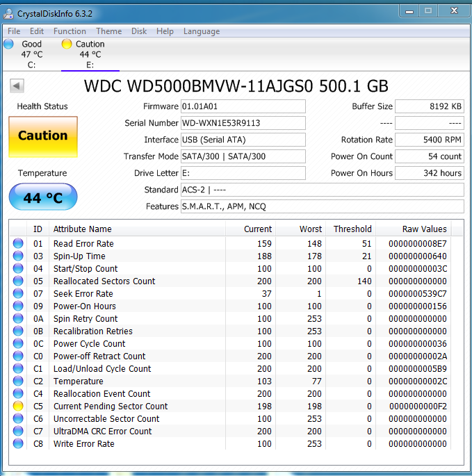Select the Read Error Rate attribute name

[83, 243]
